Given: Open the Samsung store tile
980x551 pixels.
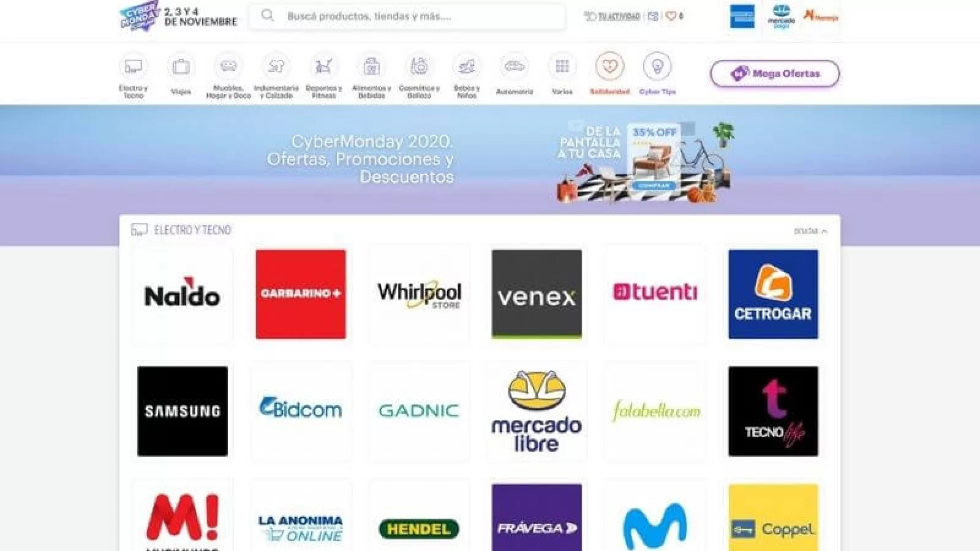Looking at the screenshot, I should click(x=183, y=411).
